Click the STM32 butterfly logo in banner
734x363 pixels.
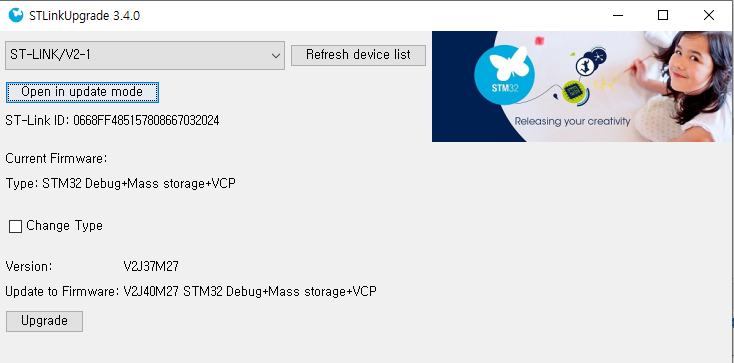[x=504, y=74]
